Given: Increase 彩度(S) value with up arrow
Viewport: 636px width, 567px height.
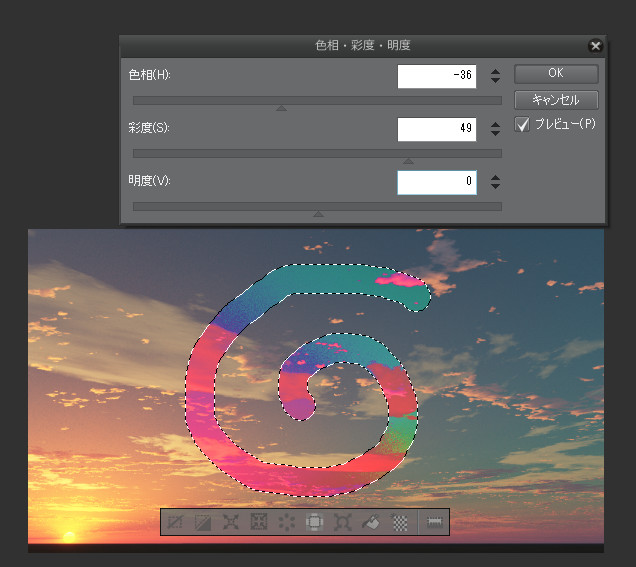Looking at the screenshot, I should 495,125.
